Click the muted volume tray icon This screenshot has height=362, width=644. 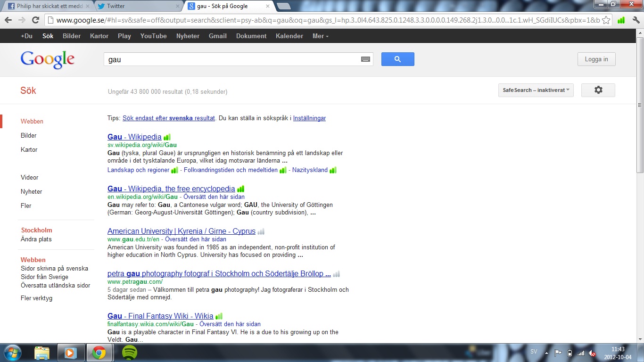(x=592, y=353)
